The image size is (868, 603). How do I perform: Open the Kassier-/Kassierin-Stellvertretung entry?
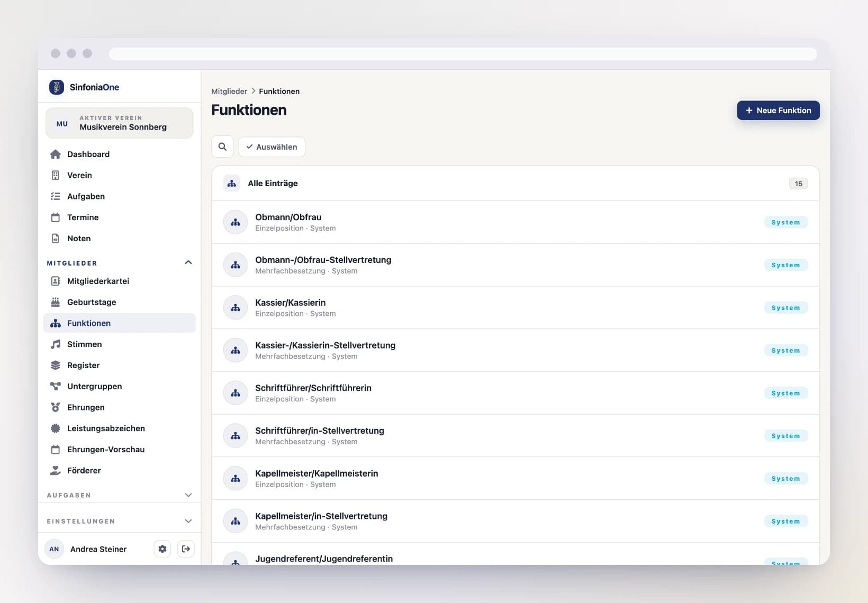[516, 350]
